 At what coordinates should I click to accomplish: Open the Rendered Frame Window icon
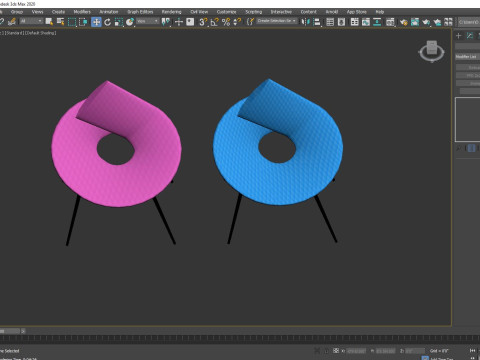(415, 22)
